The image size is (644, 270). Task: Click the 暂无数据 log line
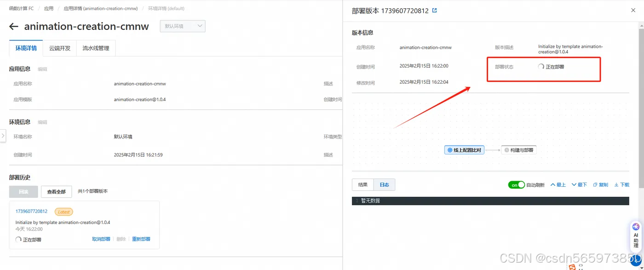point(370,201)
